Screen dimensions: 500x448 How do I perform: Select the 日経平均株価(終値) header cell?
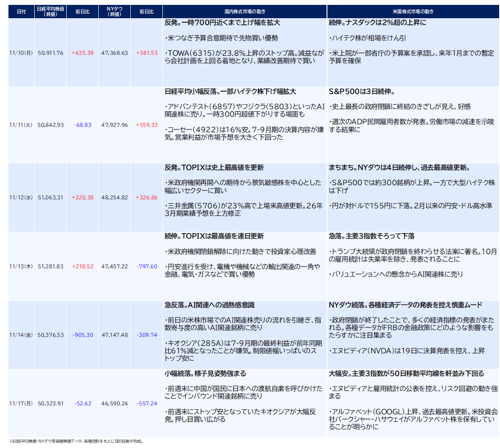(x=50, y=12)
